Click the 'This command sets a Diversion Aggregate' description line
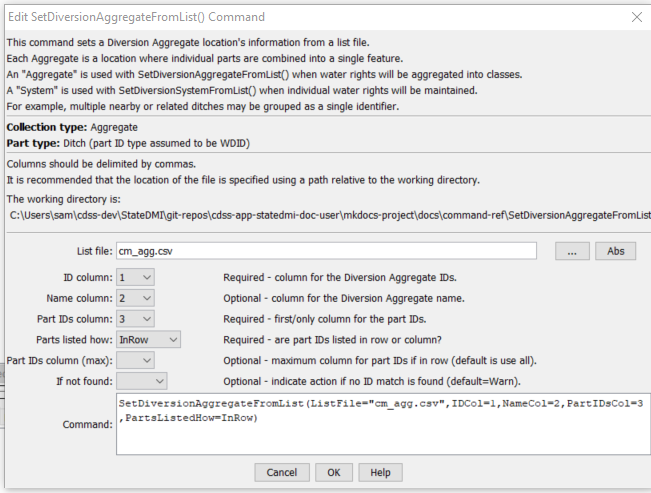This screenshot has height=493, width=651. coord(188,42)
